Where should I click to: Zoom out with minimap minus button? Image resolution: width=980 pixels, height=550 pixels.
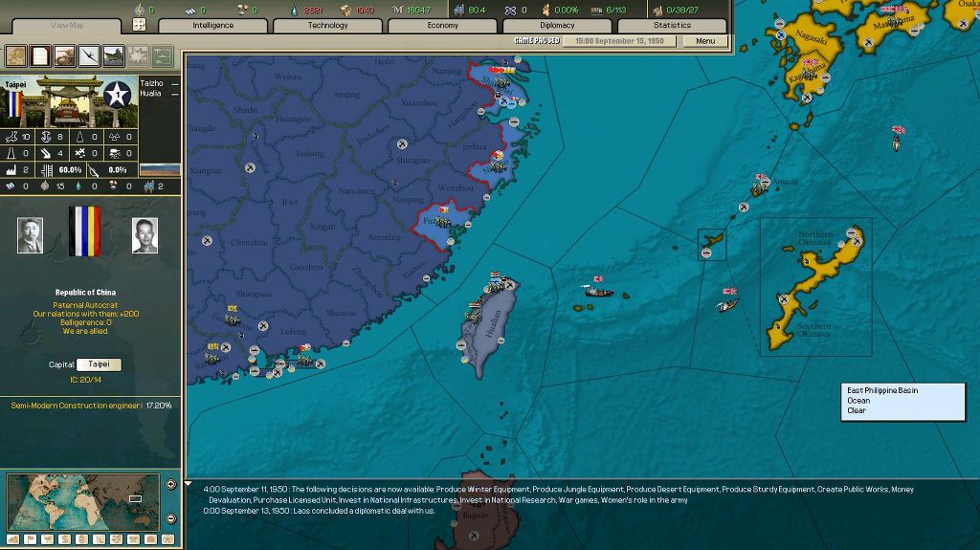(170, 518)
